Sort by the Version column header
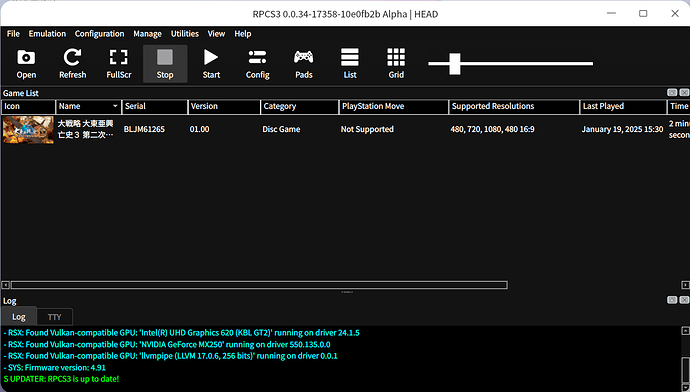This screenshot has height=392, width=690. 224,106
